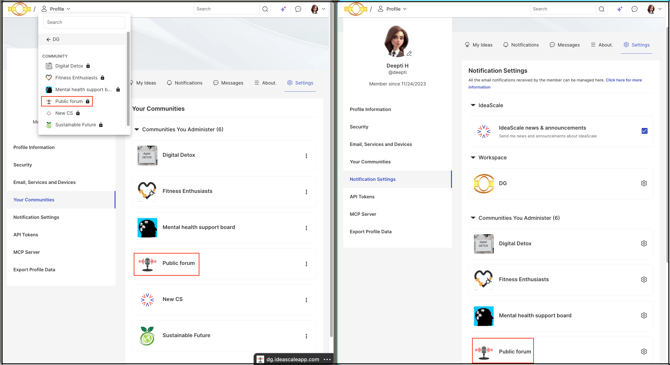Image resolution: width=670 pixels, height=365 pixels.
Task: Click the edit pencil on profile avatar
Action: click(x=409, y=53)
